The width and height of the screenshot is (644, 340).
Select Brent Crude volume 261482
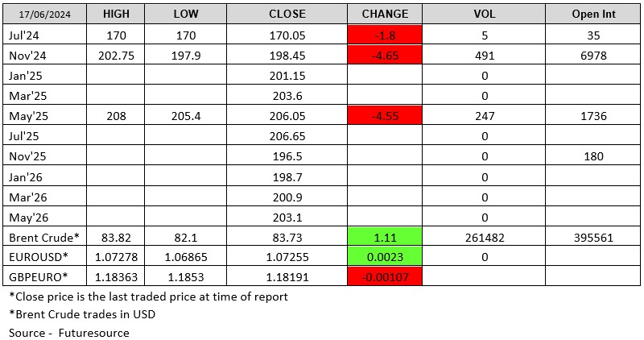click(x=484, y=238)
